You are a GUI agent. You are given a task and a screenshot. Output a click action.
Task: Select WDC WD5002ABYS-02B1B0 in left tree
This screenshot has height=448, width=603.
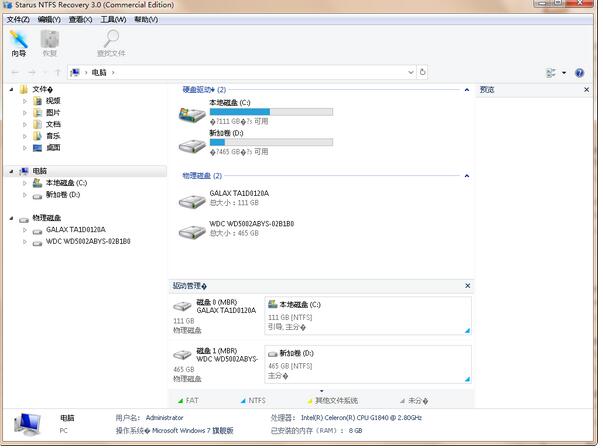point(88,241)
